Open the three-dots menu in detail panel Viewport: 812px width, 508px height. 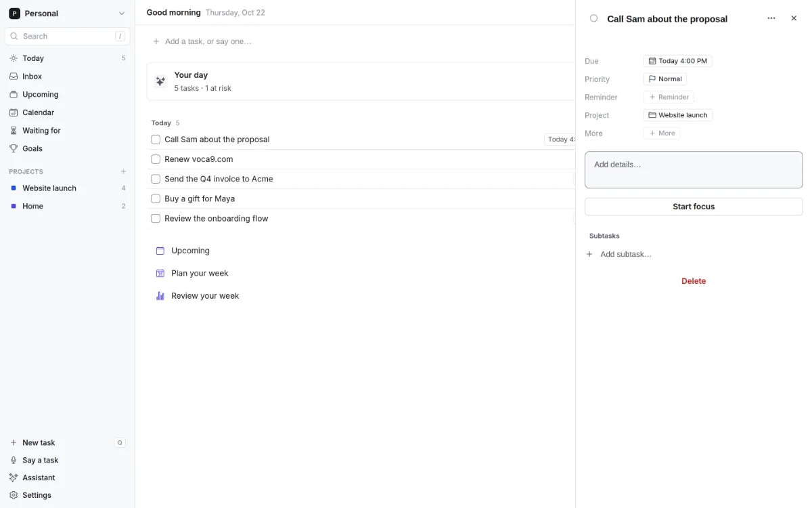[x=771, y=18]
